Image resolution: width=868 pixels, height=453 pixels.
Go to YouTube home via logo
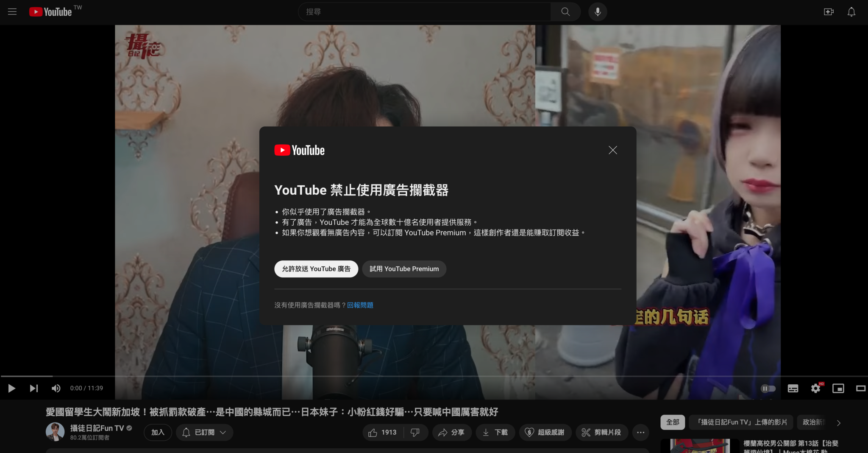pyautogui.click(x=50, y=12)
